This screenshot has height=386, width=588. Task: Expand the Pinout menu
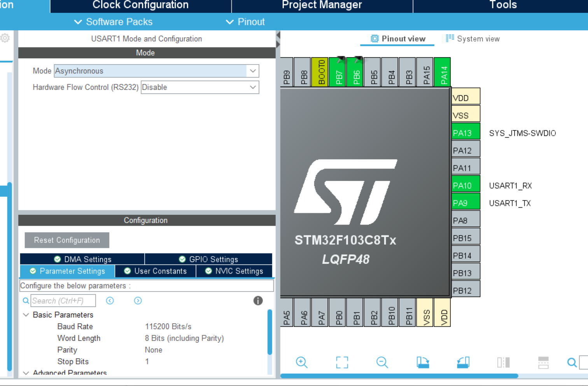(245, 22)
